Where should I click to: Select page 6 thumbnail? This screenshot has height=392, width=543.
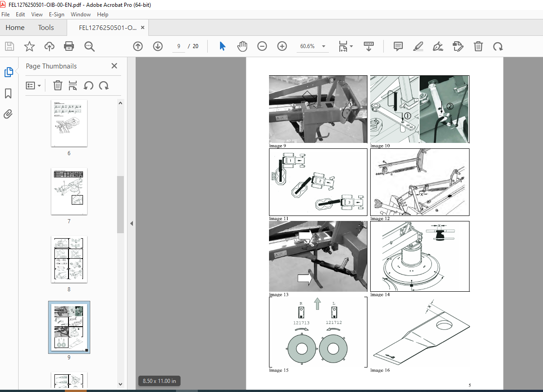pos(69,123)
